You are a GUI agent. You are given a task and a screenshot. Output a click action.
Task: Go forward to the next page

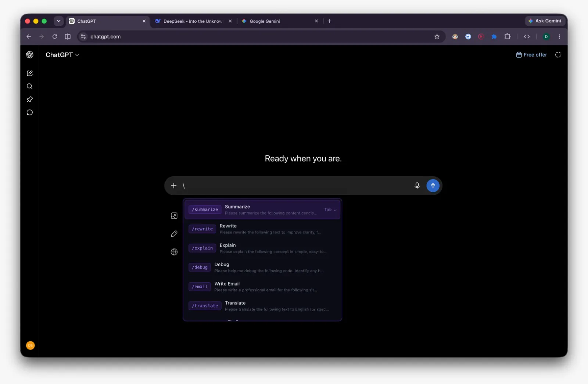pos(42,36)
